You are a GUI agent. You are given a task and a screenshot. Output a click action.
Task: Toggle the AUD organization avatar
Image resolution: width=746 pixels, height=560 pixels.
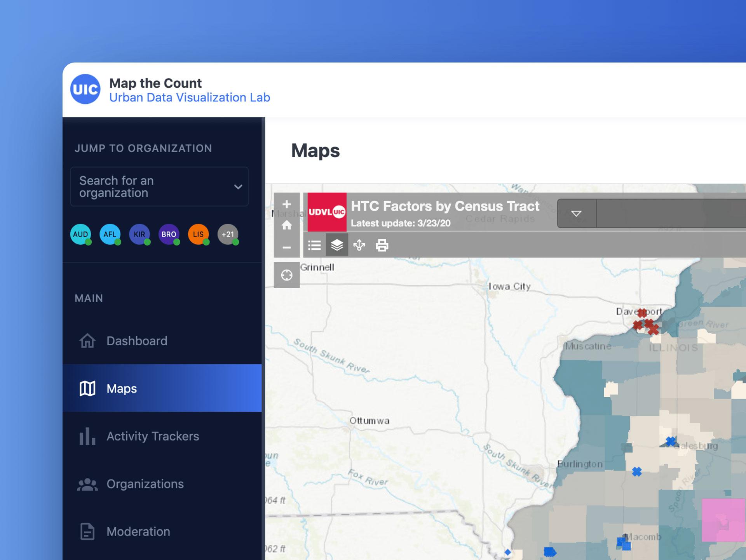click(80, 234)
